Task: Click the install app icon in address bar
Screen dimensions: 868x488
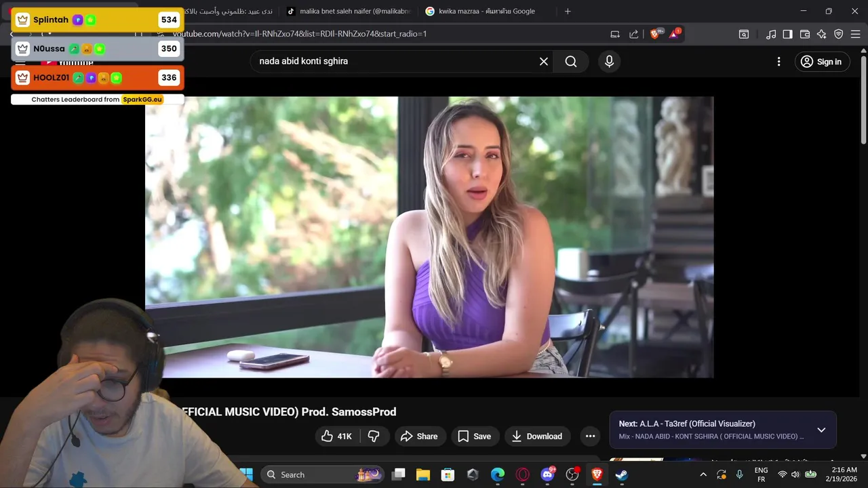Action: coord(615,34)
